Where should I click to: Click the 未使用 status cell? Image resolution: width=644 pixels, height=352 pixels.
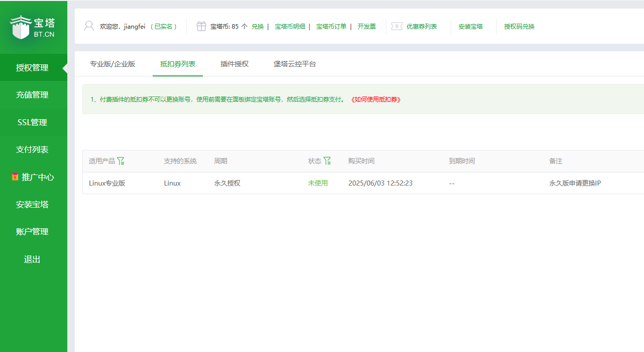tap(318, 183)
